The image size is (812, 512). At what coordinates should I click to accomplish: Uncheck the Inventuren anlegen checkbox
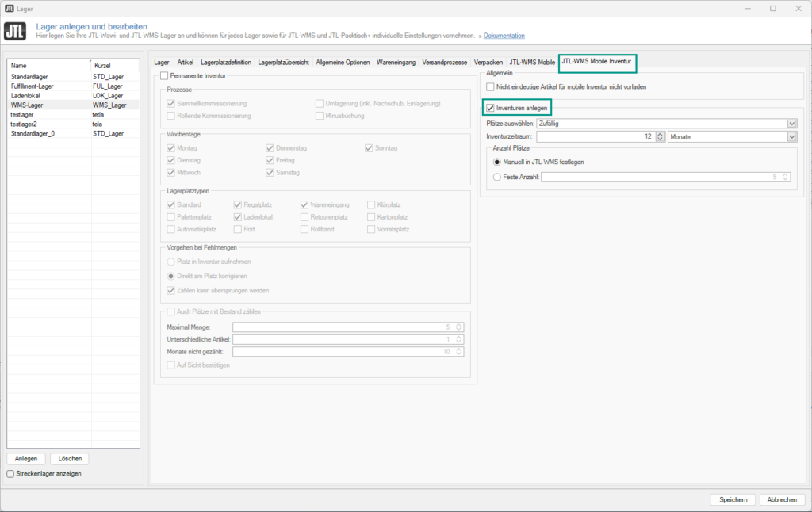491,108
